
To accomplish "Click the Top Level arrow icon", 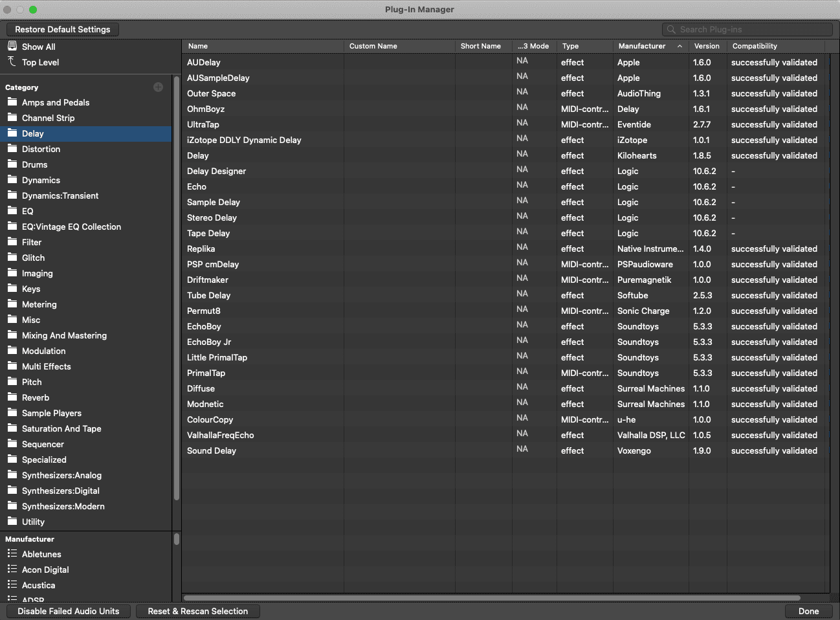I will [x=12, y=61].
